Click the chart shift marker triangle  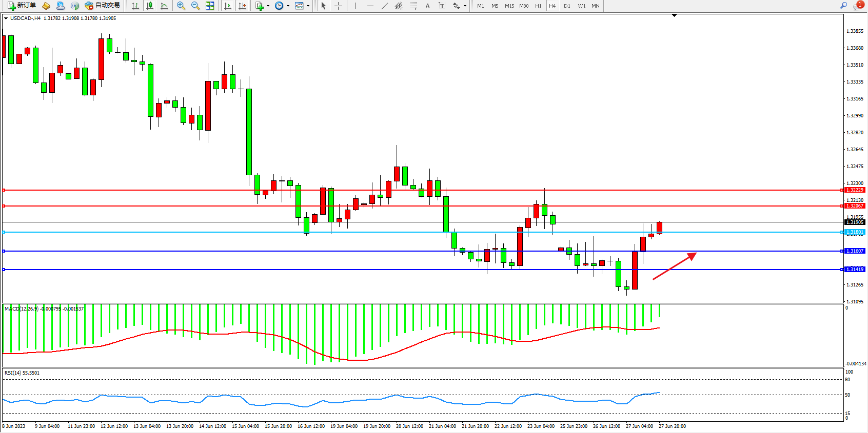point(674,16)
